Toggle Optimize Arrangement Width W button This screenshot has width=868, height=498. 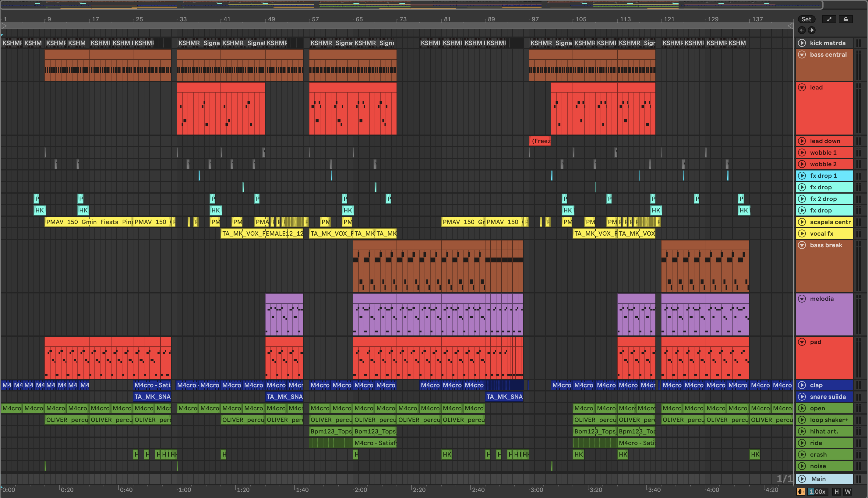(x=848, y=492)
